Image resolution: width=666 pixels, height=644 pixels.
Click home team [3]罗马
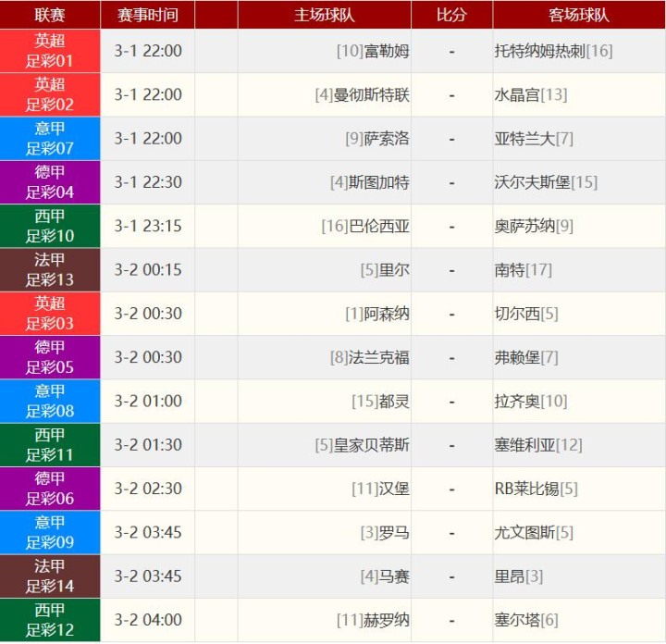point(385,533)
